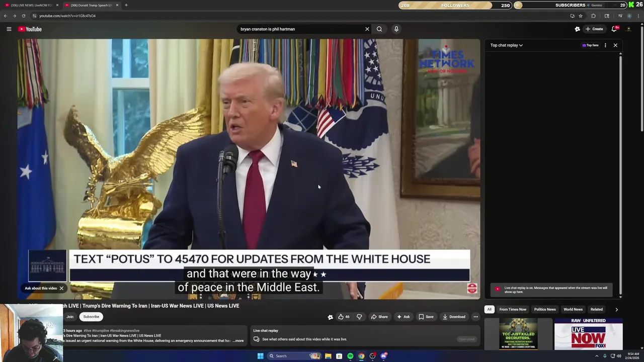
Task: Share the video
Action: pyautogui.click(x=379, y=317)
